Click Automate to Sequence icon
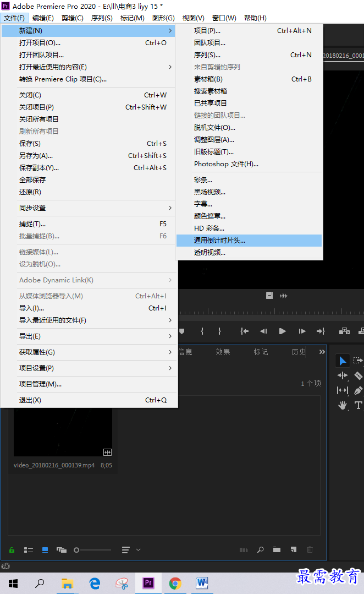The width and height of the screenshot is (364, 594). [244, 549]
